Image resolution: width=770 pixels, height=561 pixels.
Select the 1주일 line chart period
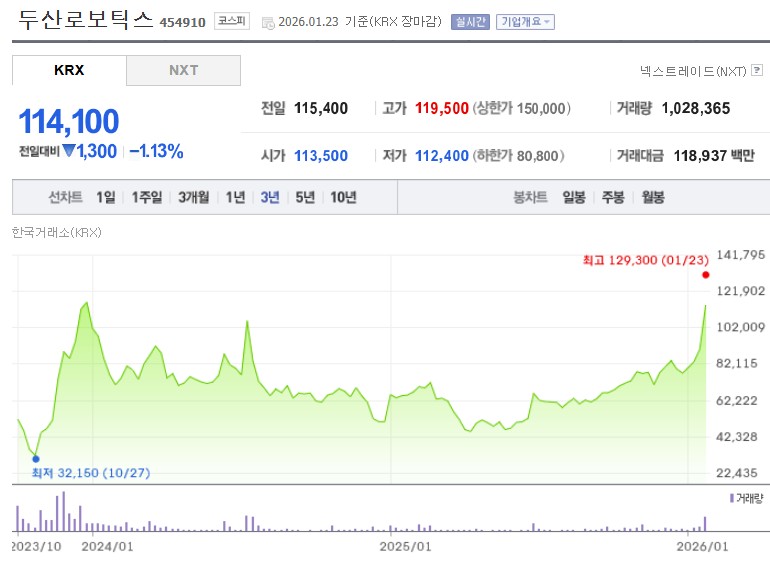[x=146, y=197]
